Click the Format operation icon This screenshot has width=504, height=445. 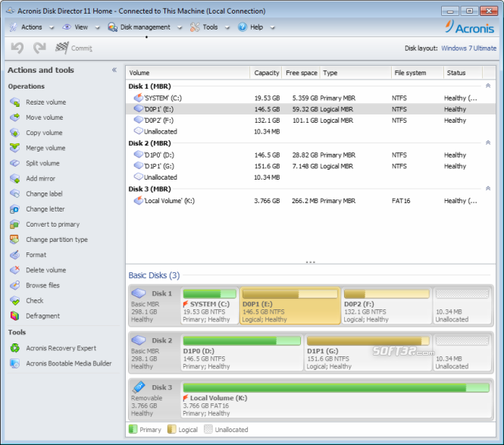tap(15, 255)
